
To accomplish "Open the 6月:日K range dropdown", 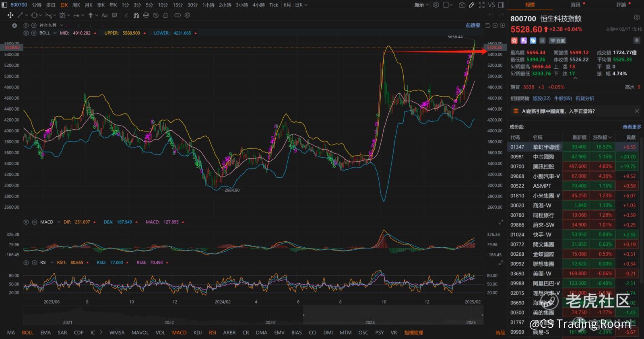I will (295, 5).
